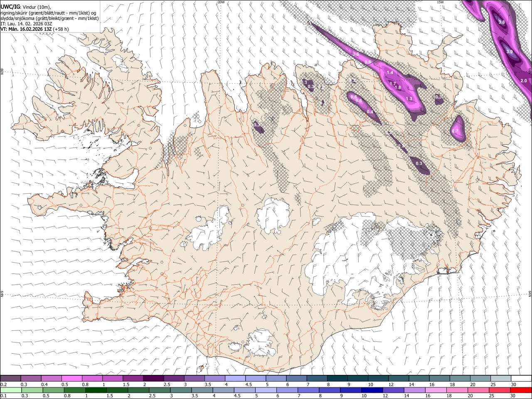This screenshot has height=399, width=532.
Task: Click the bright pink 0.5–0.8 upper legend swatch
Action: click(x=71, y=378)
